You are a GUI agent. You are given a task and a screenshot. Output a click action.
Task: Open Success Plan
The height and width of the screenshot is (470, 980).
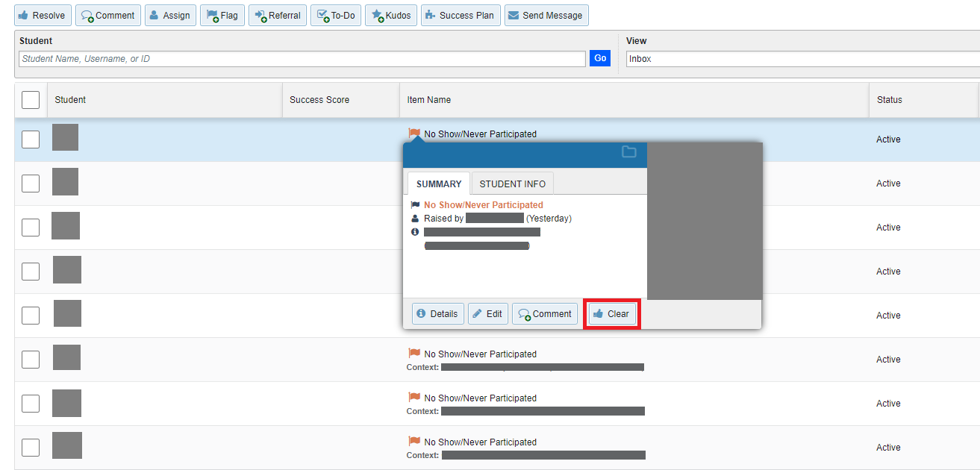[461, 15]
